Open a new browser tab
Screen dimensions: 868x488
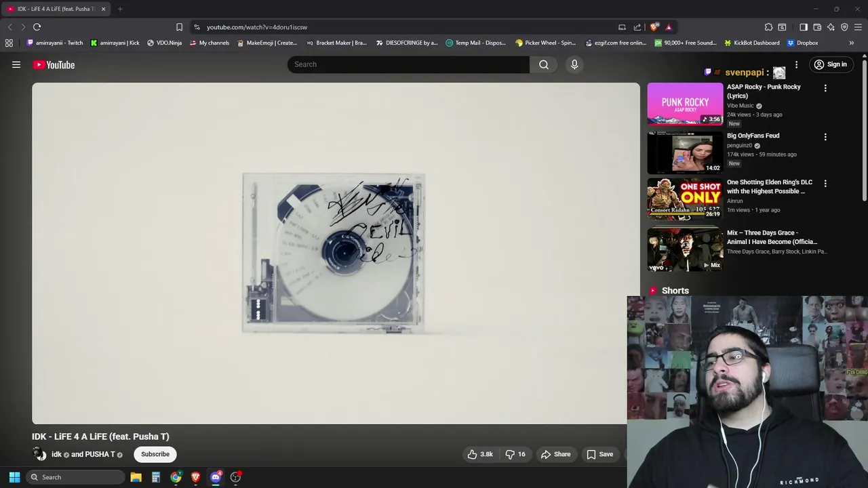point(120,9)
